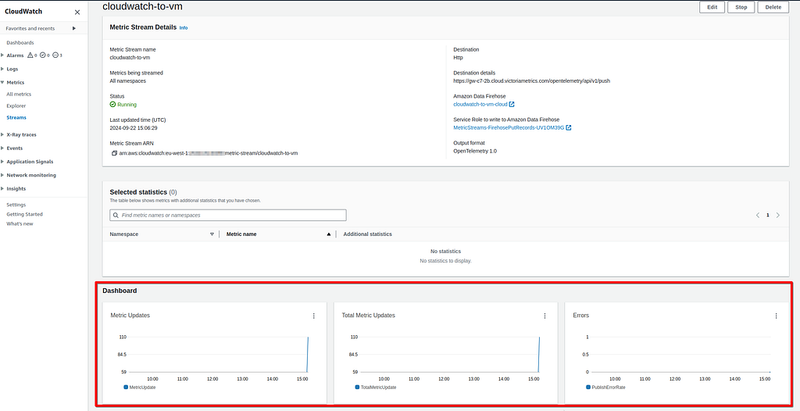Open cloudwatch-to-vm-cloud Firehose link

coord(480,105)
